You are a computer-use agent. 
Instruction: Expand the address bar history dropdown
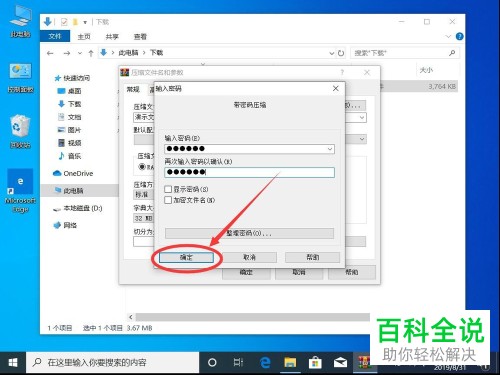pos(332,53)
